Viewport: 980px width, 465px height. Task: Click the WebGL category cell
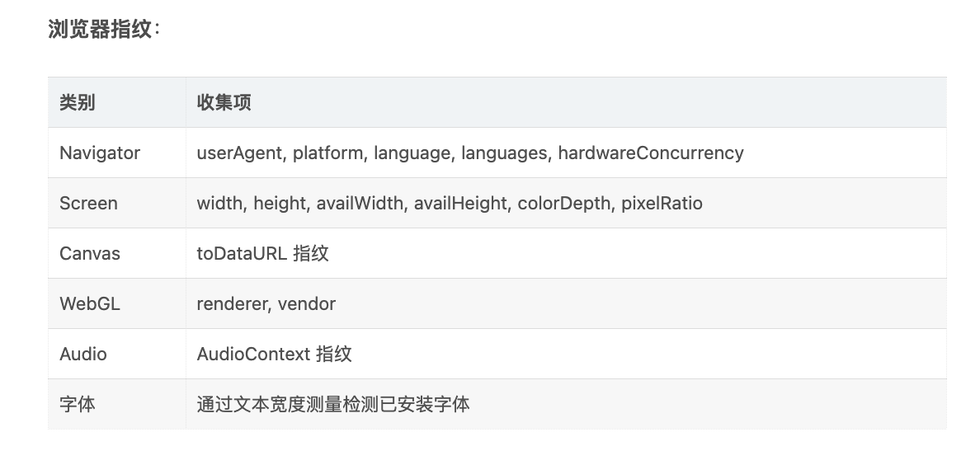tap(117, 303)
